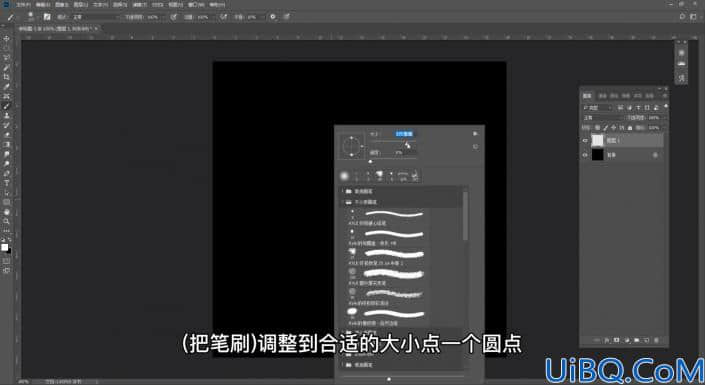
Task: Open the 图像 (Image) menu
Action: pos(62,4)
